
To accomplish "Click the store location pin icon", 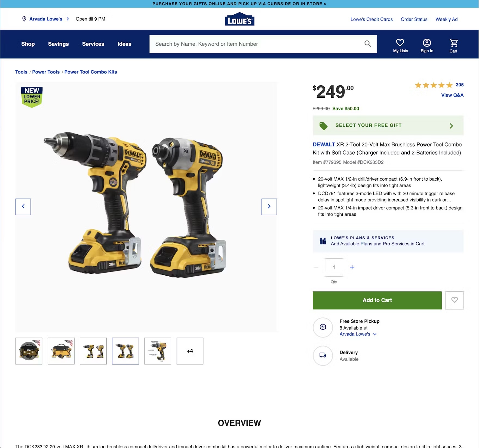I will tap(24, 19).
